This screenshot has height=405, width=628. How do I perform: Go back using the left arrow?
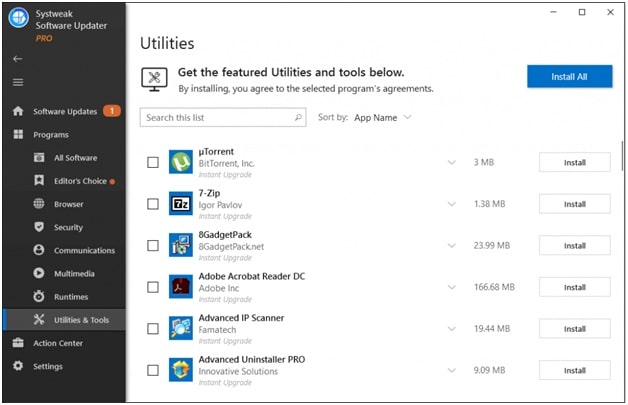pyautogui.click(x=17, y=59)
